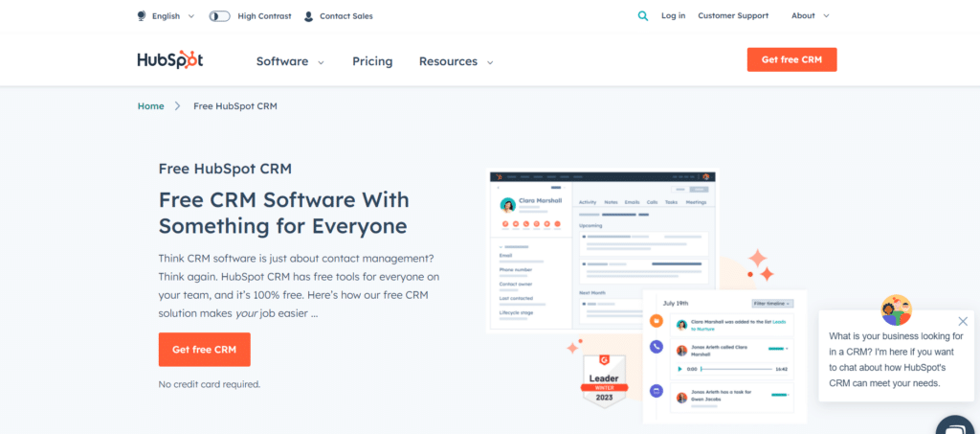Click the High Contrast label
Screen dimensions: 980x434
tap(264, 16)
